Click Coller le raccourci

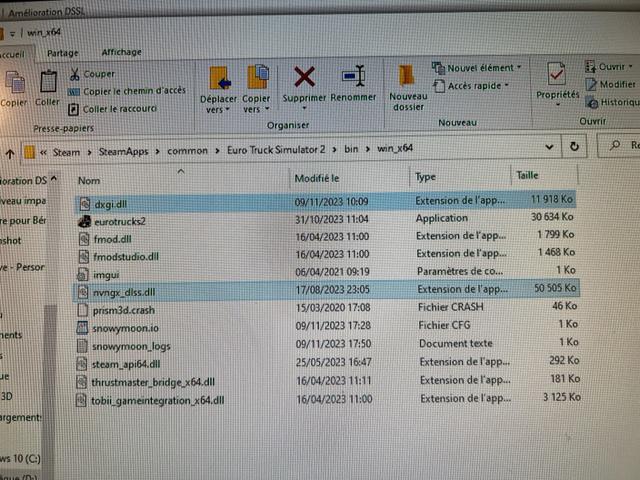pyautogui.click(x=113, y=109)
